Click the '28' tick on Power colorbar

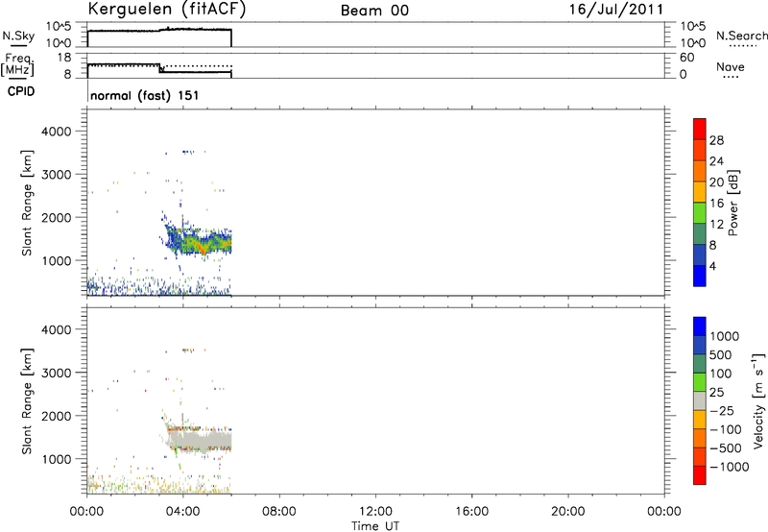716,140
